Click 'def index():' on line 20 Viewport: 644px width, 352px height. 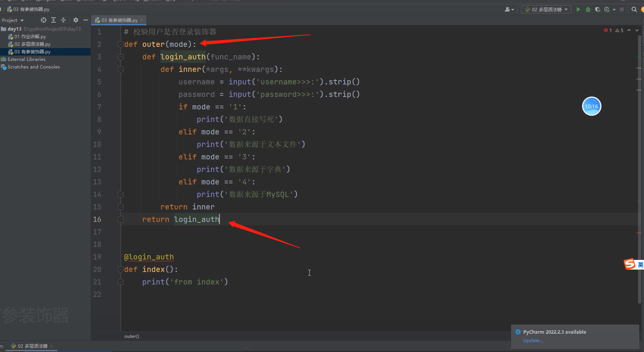(x=151, y=269)
